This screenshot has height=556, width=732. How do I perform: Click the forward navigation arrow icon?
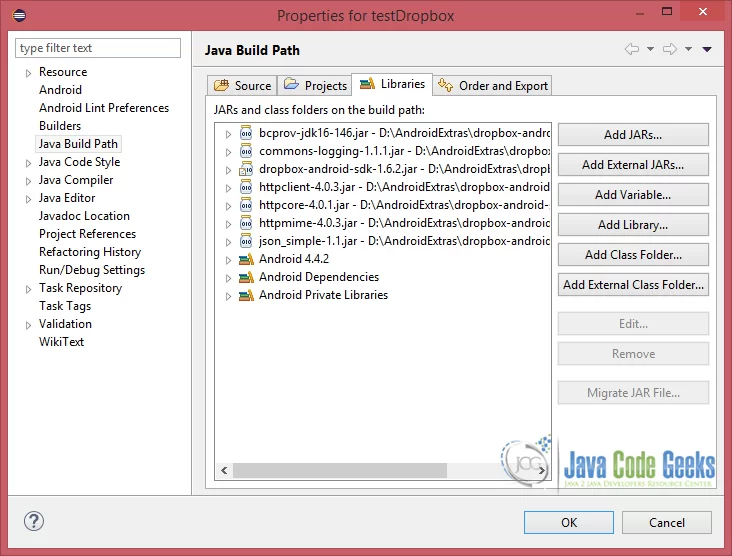pos(670,49)
